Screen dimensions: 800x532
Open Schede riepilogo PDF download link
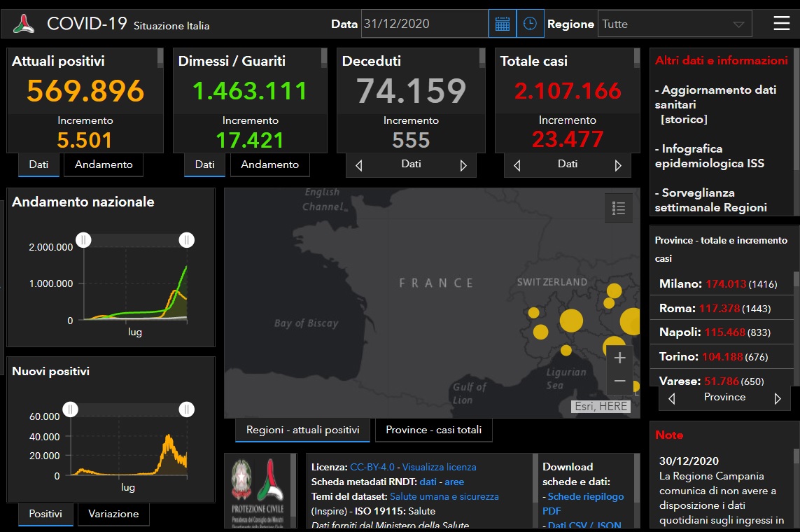point(585,497)
